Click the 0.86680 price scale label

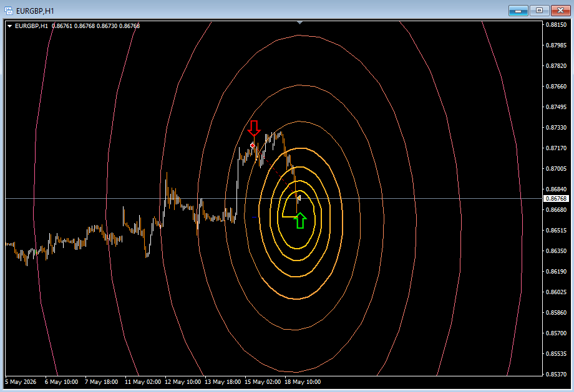tap(556, 210)
